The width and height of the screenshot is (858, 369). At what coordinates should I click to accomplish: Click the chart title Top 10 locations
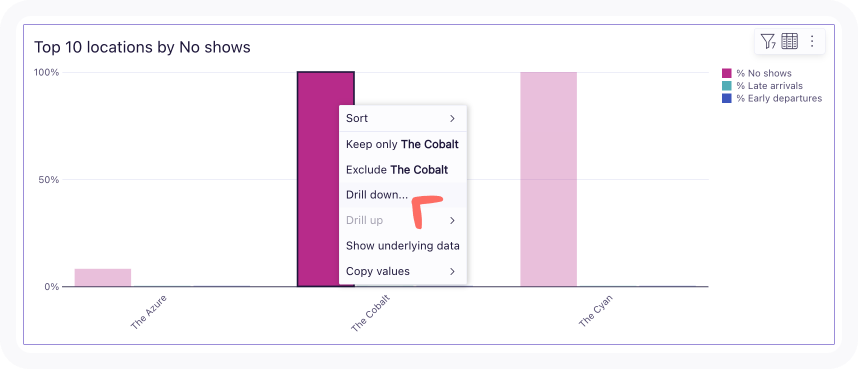142,47
